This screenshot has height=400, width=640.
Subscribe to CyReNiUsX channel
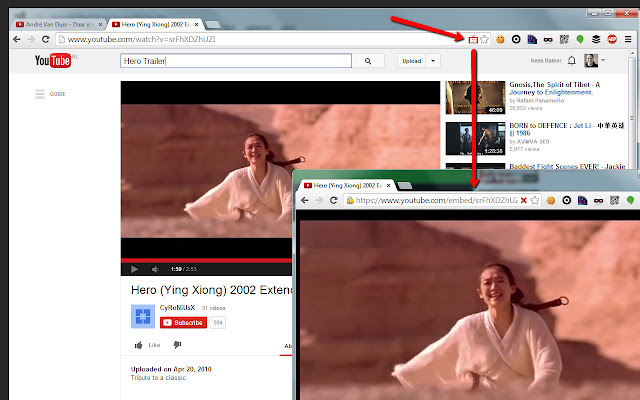(183, 322)
